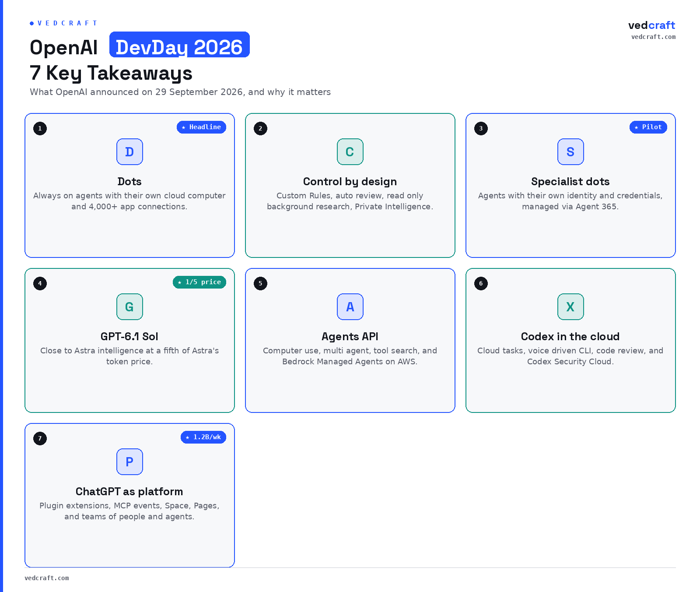The image size is (700, 592).
Task: Click the G icon for GPT-6.1 Sol
Action: pyautogui.click(x=129, y=307)
